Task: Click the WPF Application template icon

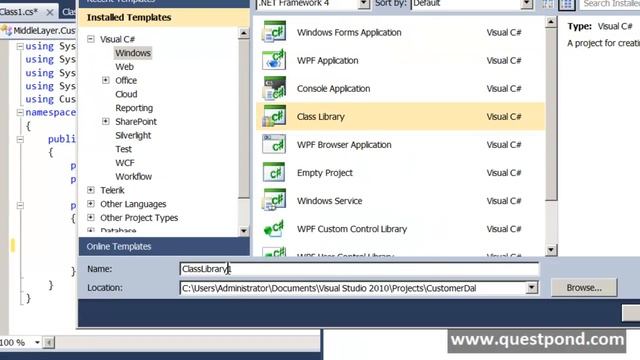Action: (x=274, y=60)
